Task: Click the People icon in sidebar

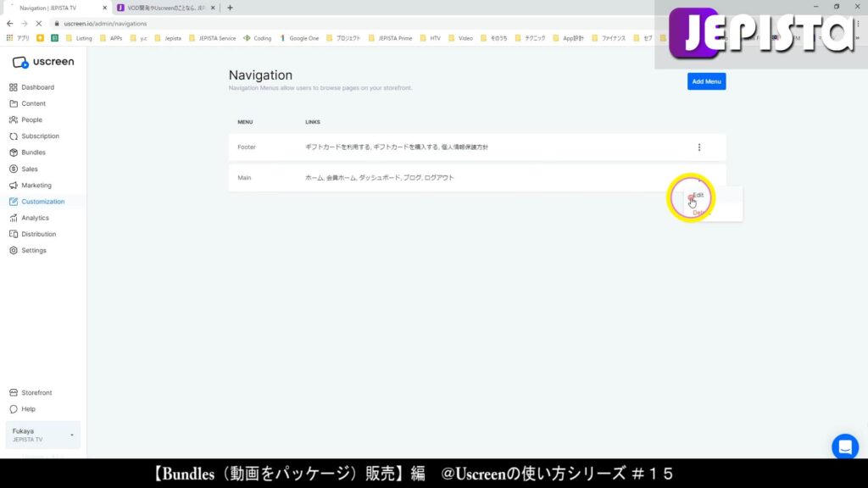Action: click(14, 119)
